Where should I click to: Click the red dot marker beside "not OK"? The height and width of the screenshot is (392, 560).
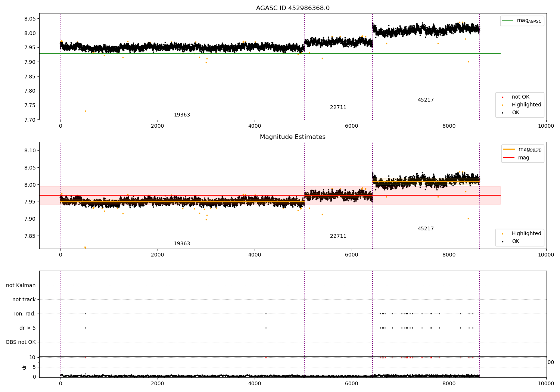pyautogui.click(x=503, y=97)
